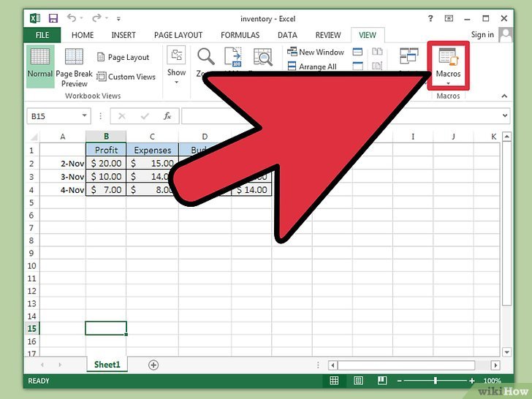
Task: Open the FILE tab
Action: 42,35
